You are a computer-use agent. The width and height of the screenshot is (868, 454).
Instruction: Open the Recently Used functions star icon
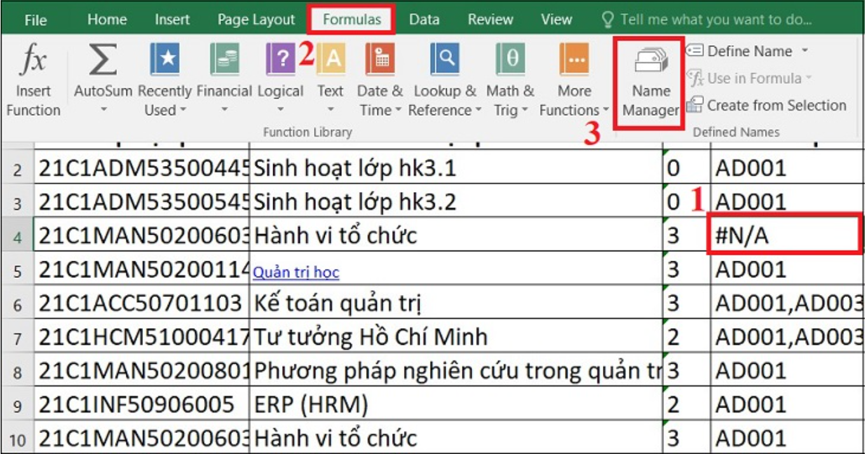pyautogui.click(x=165, y=59)
